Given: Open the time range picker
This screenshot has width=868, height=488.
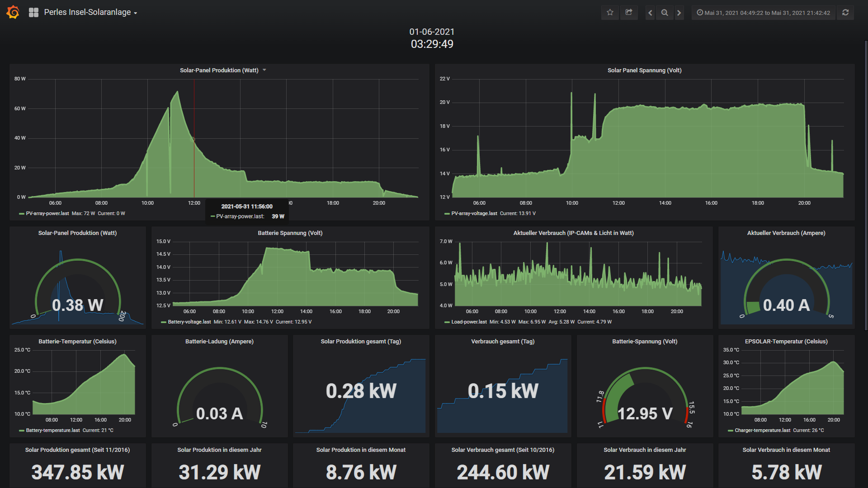Looking at the screenshot, I should 763,13.
